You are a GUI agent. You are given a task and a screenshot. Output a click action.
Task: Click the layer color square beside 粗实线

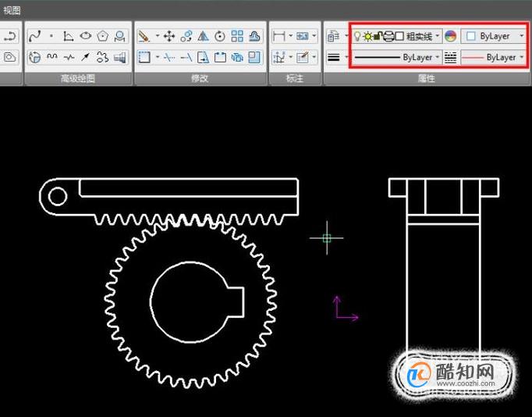click(x=399, y=36)
